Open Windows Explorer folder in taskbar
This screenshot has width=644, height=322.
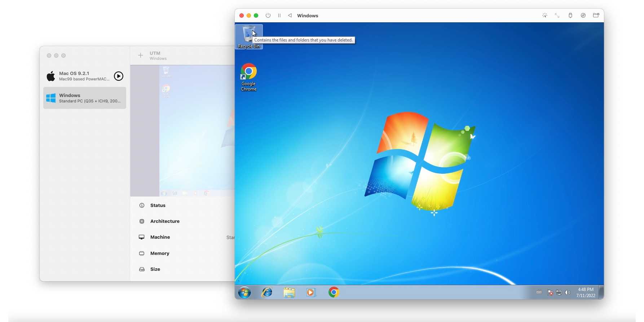tap(289, 292)
